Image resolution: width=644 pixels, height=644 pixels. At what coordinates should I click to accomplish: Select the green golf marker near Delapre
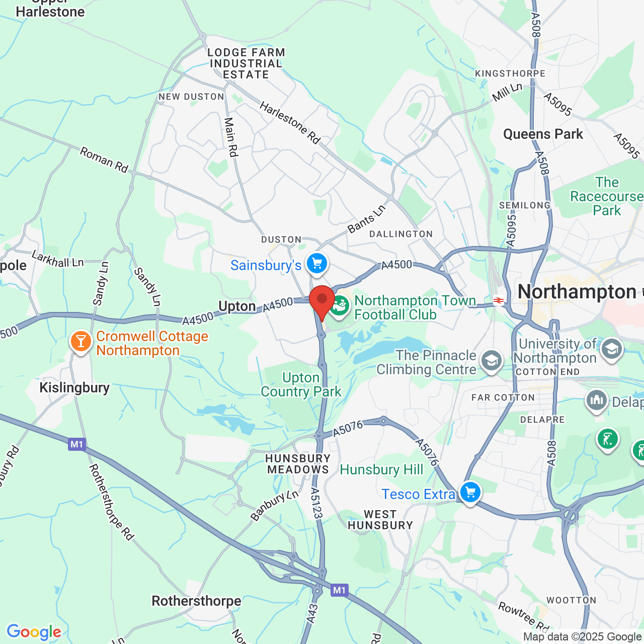[x=607, y=439]
